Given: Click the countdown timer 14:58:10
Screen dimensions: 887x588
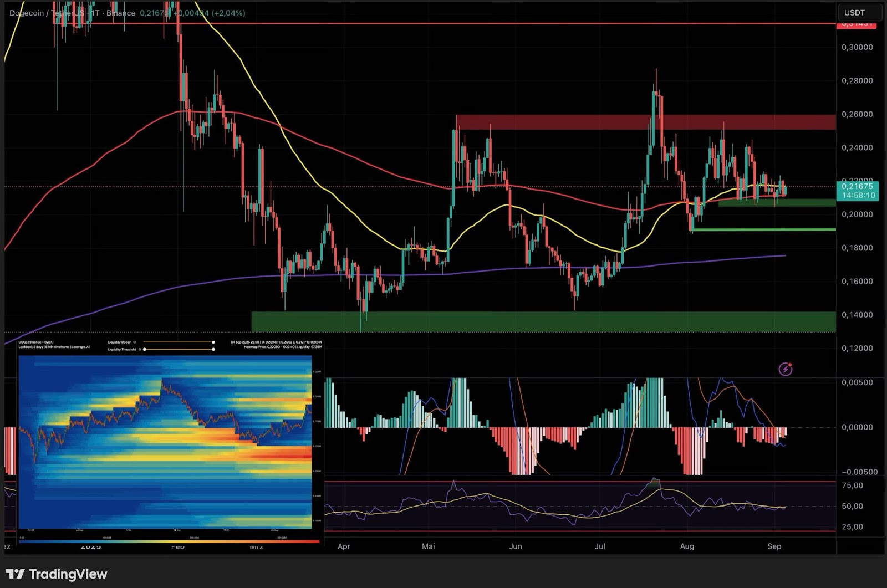Looking at the screenshot, I should point(858,195).
